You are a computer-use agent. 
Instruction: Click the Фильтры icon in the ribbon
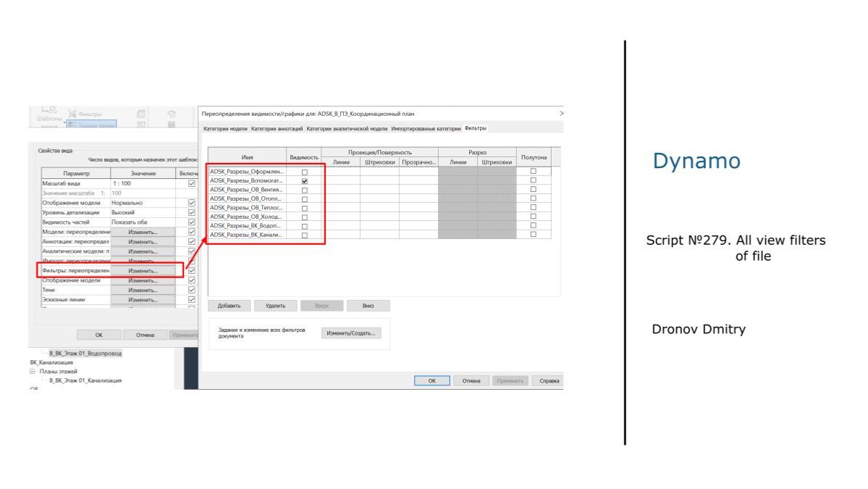[x=73, y=114]
